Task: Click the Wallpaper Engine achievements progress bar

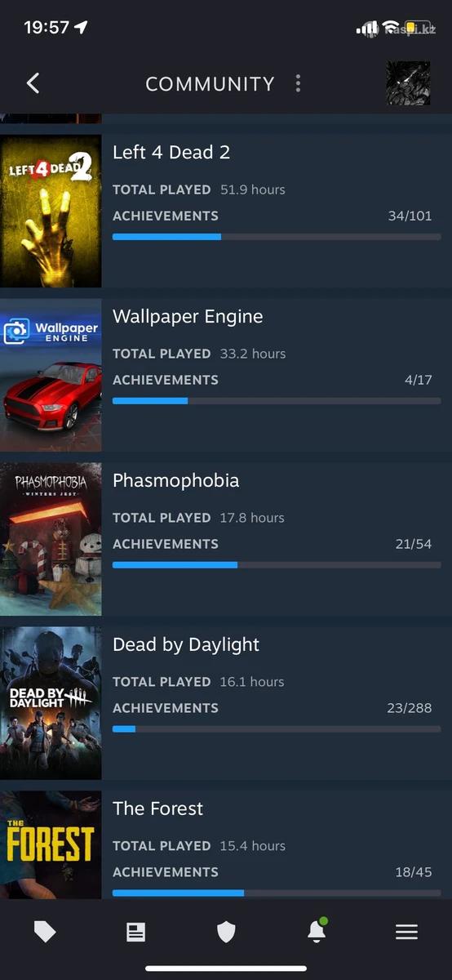Action: (x=277, y=401)
